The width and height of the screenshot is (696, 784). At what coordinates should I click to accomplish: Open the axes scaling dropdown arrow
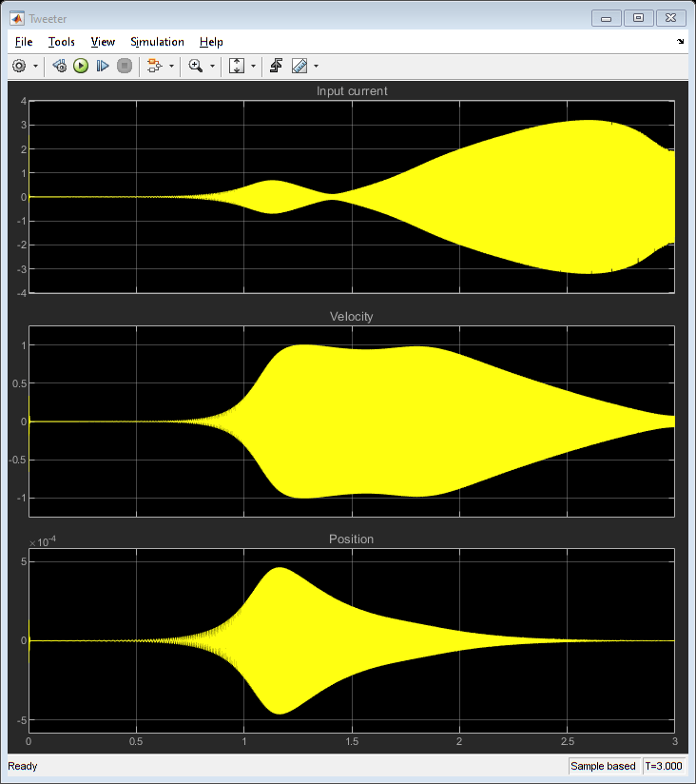(253, 66)
